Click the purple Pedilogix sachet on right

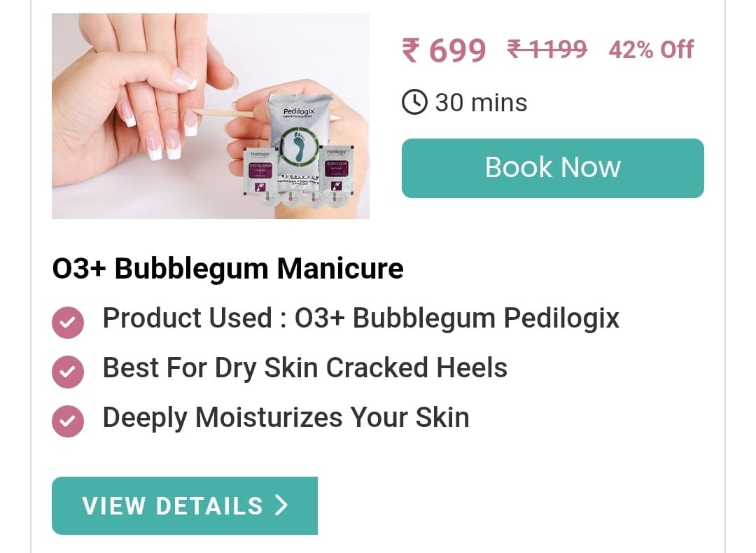click(337, 169)
